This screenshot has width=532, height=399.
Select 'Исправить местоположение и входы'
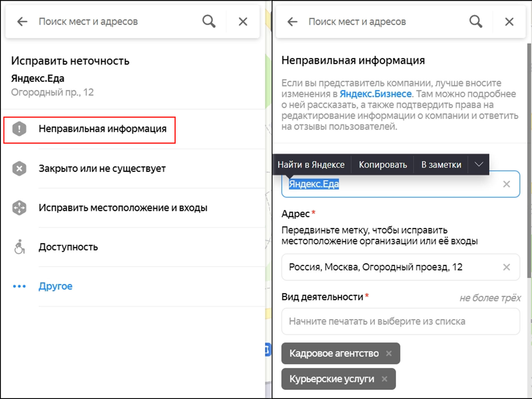[133, 208]
